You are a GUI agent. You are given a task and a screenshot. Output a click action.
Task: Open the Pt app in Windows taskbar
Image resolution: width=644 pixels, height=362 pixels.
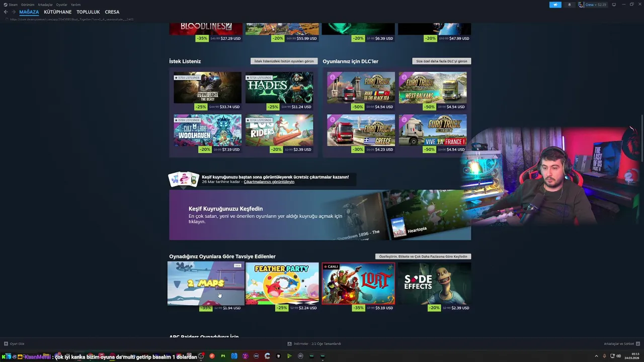223,356
